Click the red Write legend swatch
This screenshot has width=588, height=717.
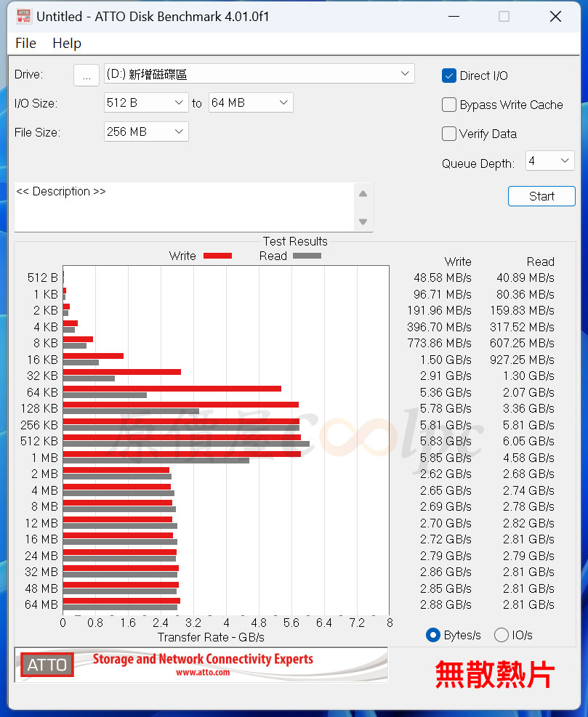click(217, 256)
